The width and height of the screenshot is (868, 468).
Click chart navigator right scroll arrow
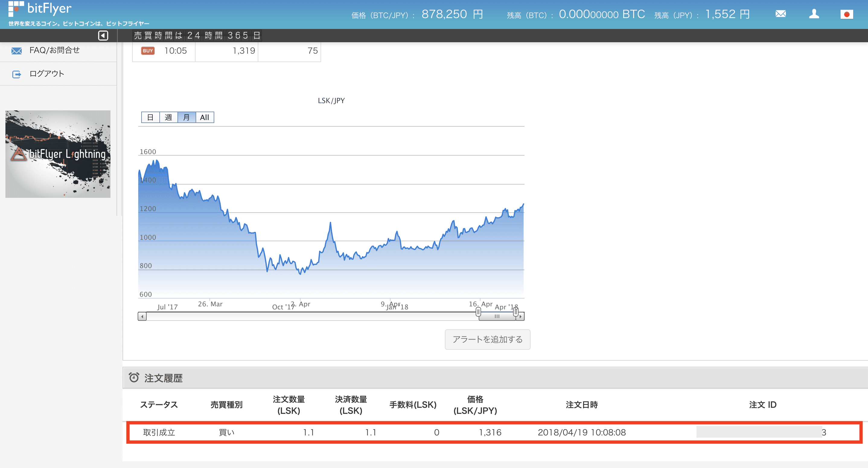pyautogui.click(x=521, y=317)
